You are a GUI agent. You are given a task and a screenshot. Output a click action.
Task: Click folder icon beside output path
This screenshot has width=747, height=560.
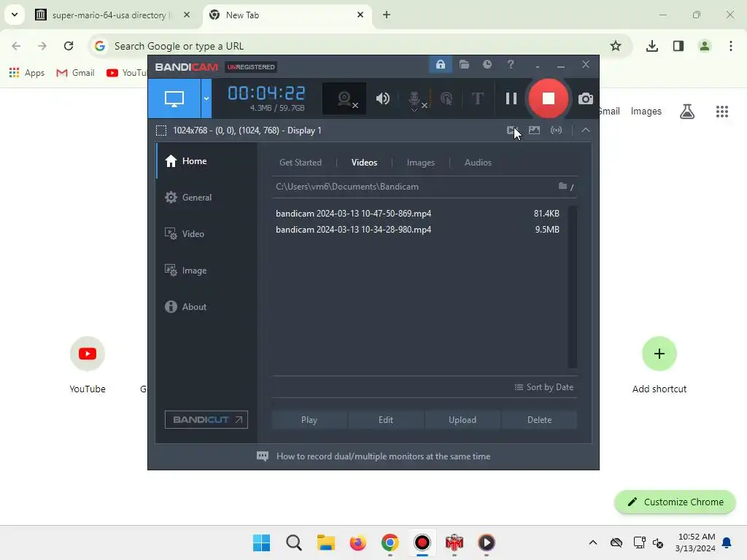[562, 186]
